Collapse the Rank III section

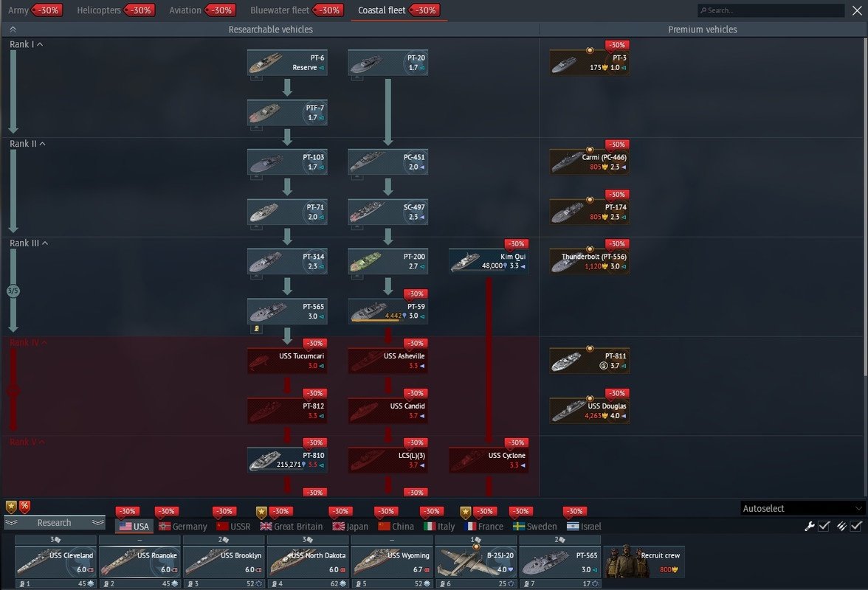[29, 243]
